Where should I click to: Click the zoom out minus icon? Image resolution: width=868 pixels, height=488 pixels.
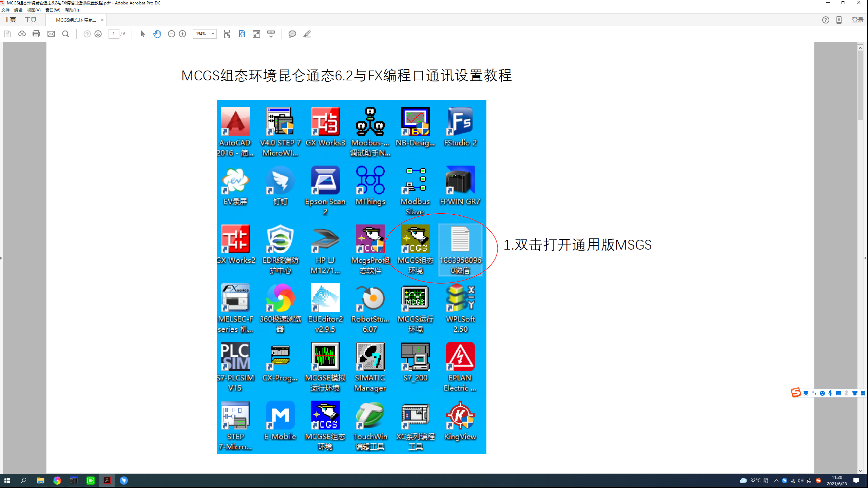click(x=171, y=34)
